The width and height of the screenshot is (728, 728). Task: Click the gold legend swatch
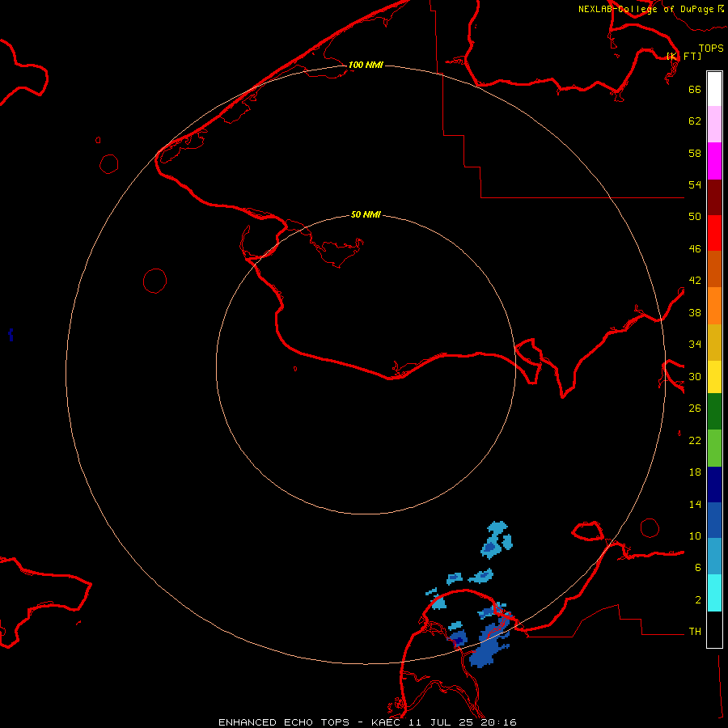point(714,342)
